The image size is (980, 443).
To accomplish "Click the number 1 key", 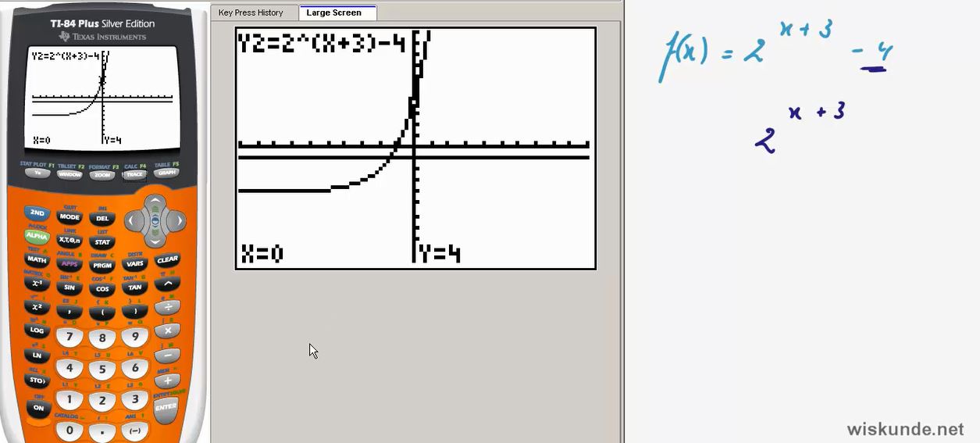I will [69, 399].
